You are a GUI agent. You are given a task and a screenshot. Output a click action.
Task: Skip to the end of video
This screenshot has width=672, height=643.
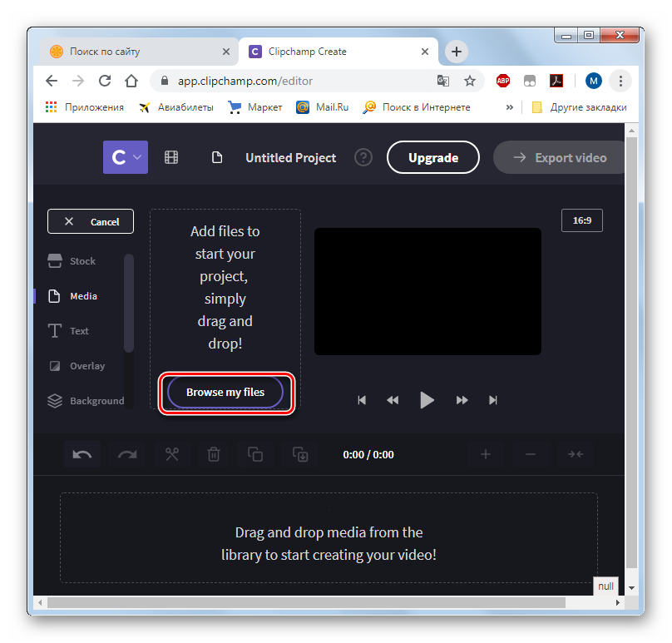(x=493, y=400)
